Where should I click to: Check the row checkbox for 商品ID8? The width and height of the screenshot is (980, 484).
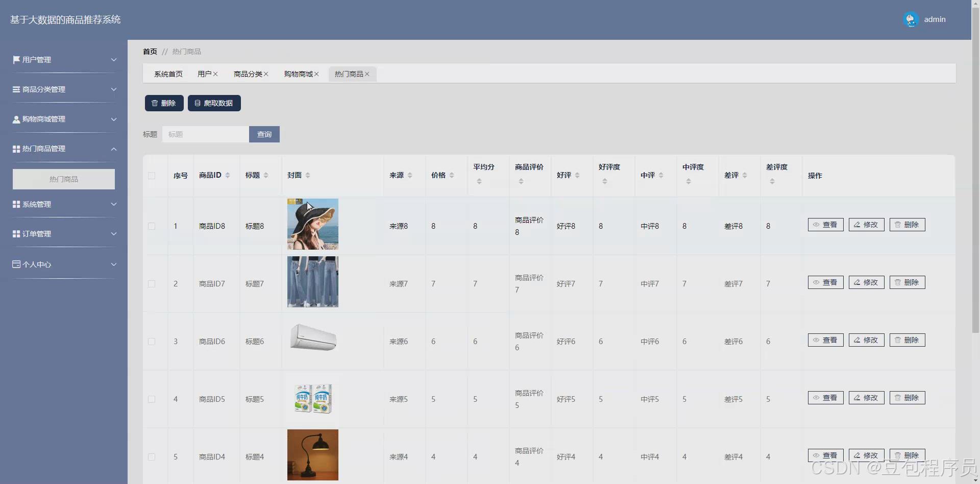[152, 226]
